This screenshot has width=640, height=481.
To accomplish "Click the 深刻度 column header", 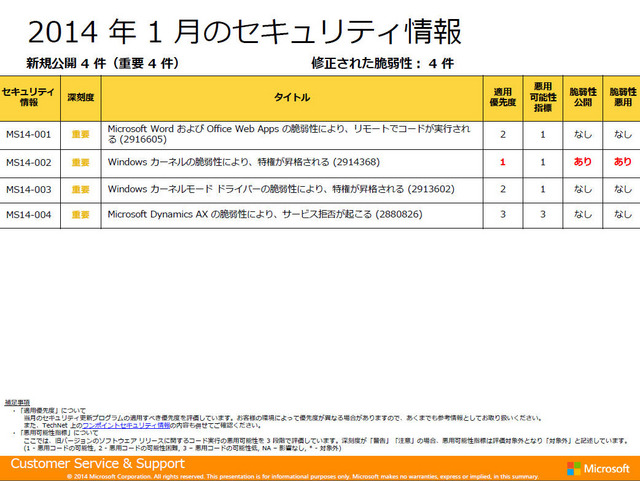I will click(81, 97).
